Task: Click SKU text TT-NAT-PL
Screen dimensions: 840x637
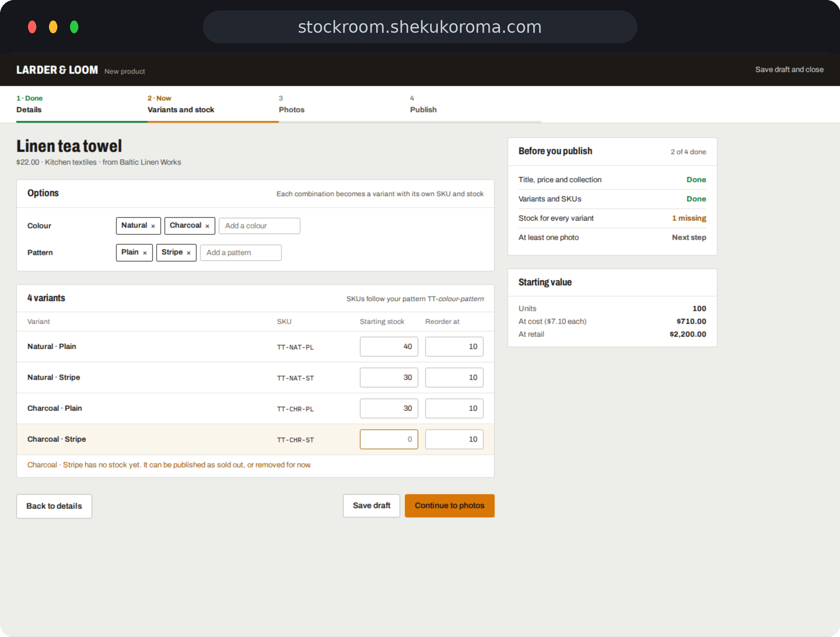Action: pyautogui.click(x=295, y=347)
